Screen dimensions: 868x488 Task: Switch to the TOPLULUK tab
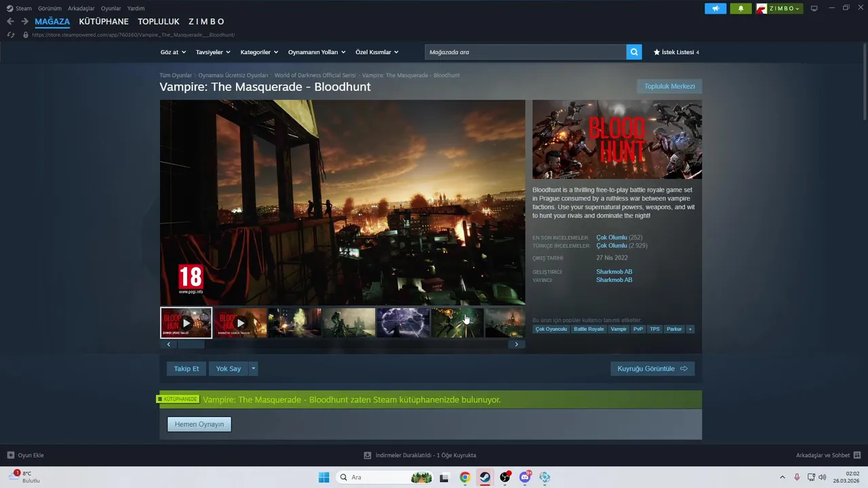[158, 22]
